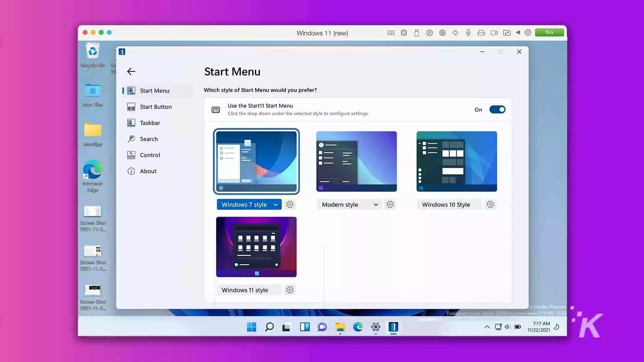Open the Windows 10 Style dropdown
644x362 pixels.
click(449, 204)
